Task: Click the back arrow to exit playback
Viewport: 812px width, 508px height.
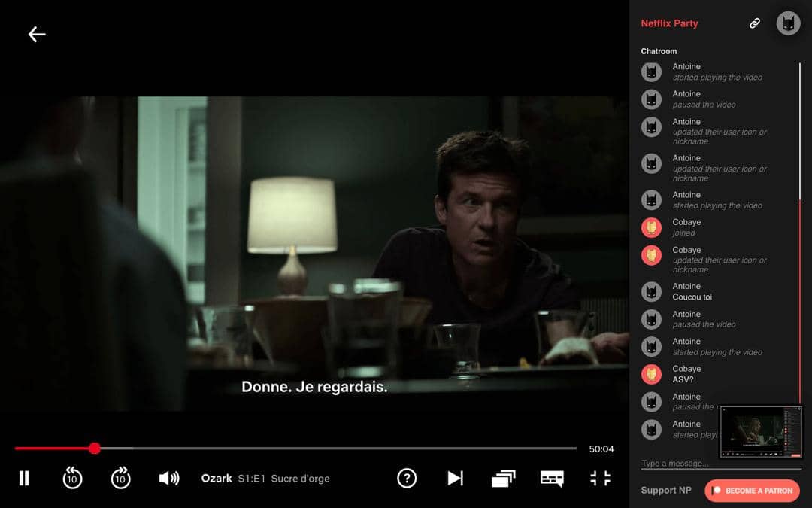Action: pyautogui.click(x=37, y=34)
